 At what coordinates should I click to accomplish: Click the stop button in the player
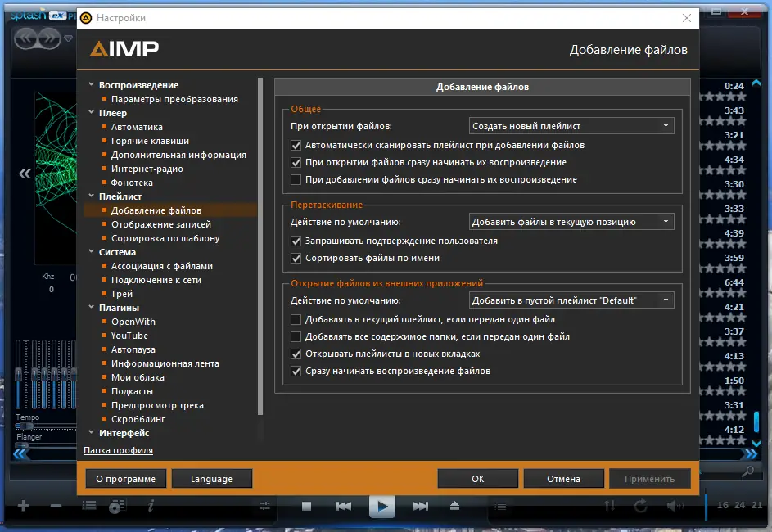point(306,506)
